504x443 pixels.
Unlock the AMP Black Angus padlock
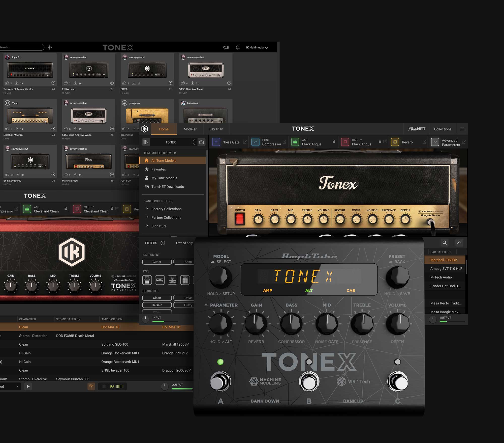coord(333,142)
